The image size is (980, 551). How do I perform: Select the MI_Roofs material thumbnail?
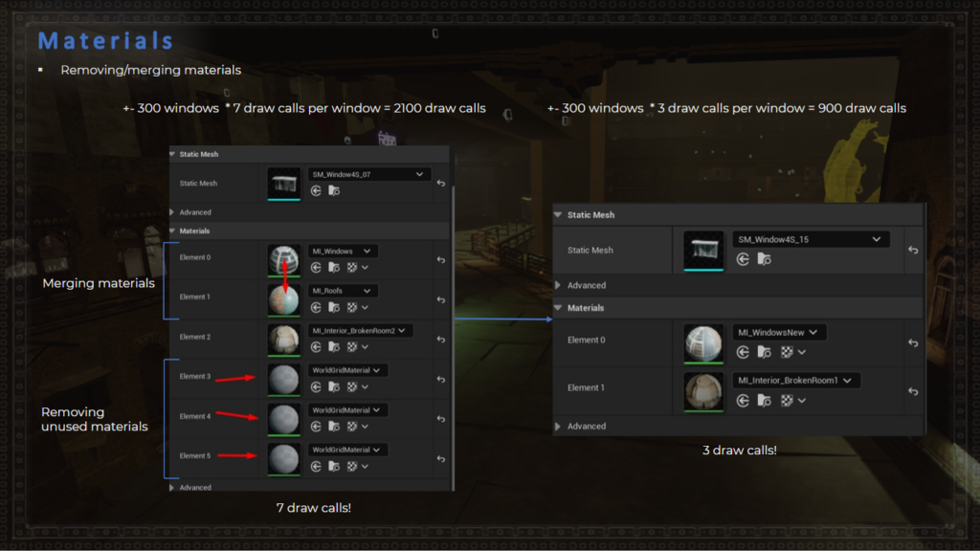point(283,299)
